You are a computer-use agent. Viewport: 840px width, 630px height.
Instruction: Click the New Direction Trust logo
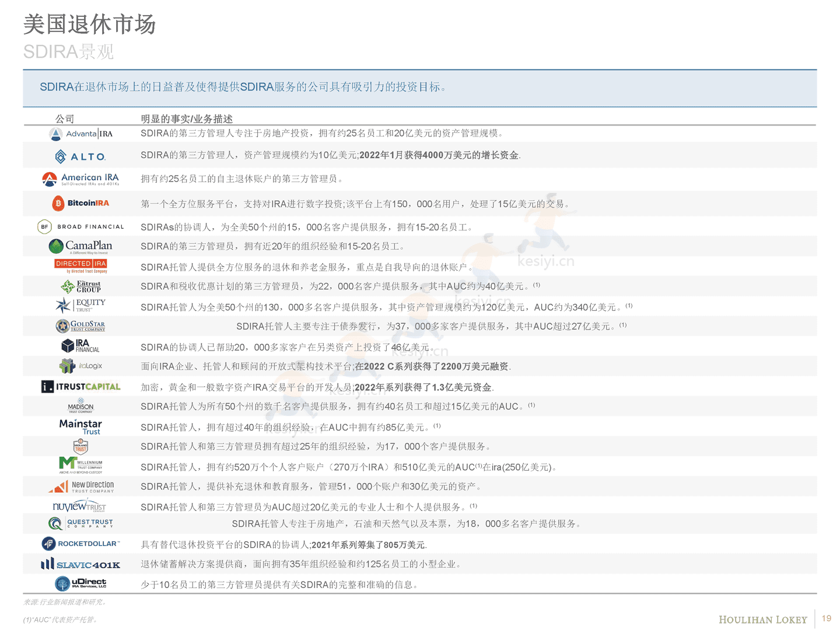click(x=81, y=486)
